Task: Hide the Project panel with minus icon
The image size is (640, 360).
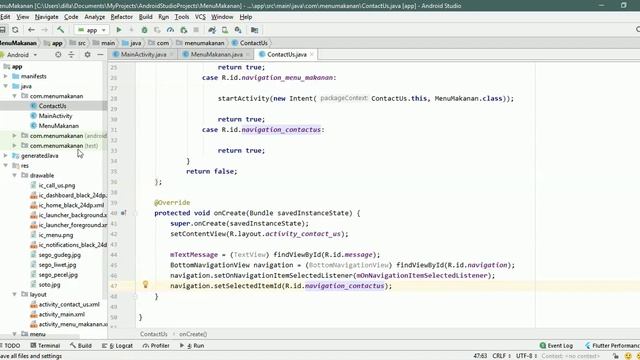Action: click(100, 54)
